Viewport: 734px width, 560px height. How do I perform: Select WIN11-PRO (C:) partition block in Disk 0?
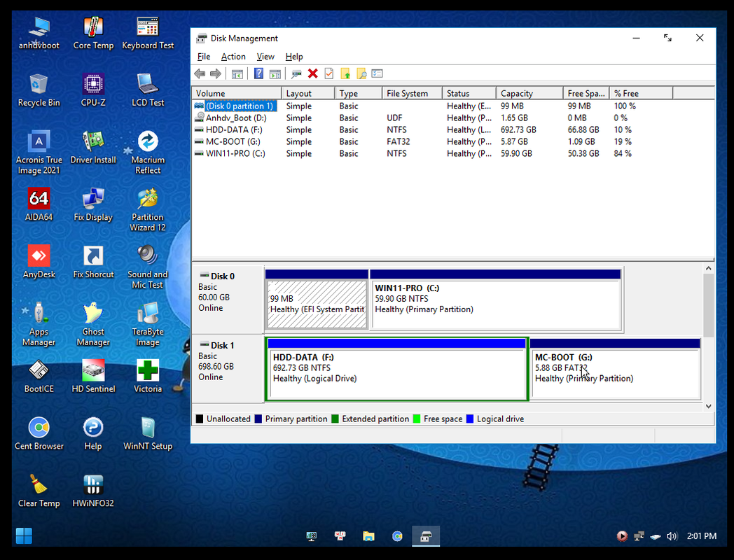click(x=496, y=300)
